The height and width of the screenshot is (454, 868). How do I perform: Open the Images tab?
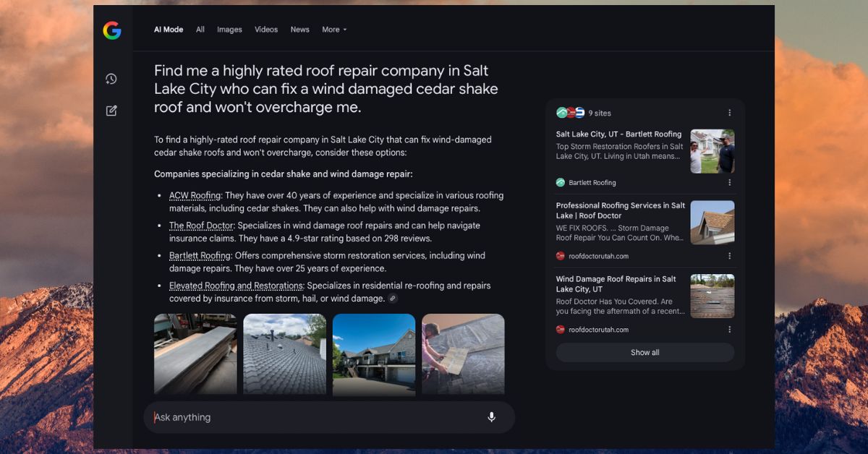[x=229, y=30]
